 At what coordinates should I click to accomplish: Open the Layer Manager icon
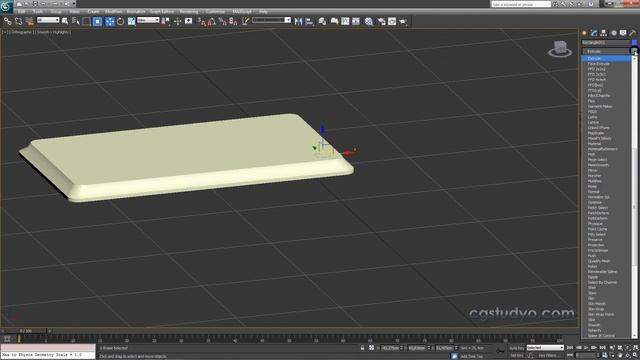click(322, 21)
